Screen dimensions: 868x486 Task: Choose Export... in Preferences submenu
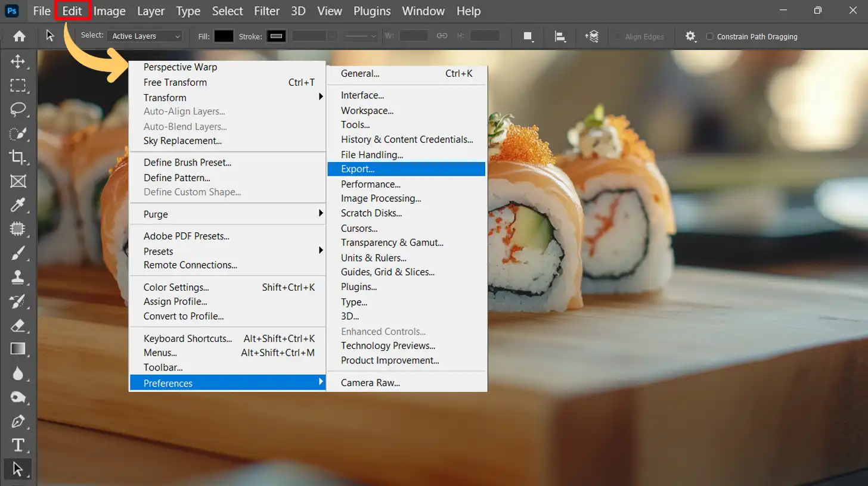[407, 169]
